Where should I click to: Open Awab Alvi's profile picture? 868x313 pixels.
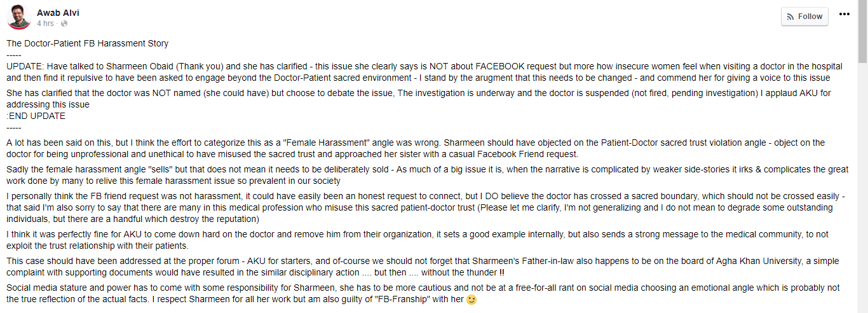[x=19, y=17]
